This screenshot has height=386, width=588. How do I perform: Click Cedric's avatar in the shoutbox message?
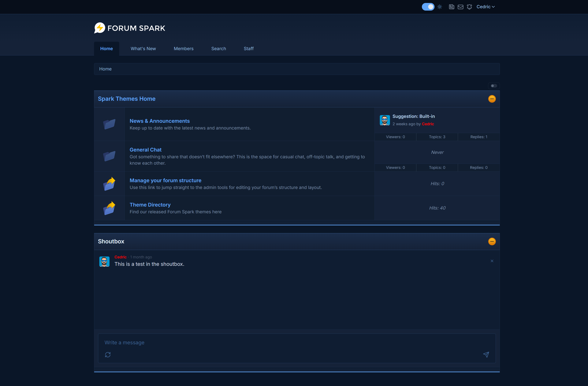pos(104,262)
